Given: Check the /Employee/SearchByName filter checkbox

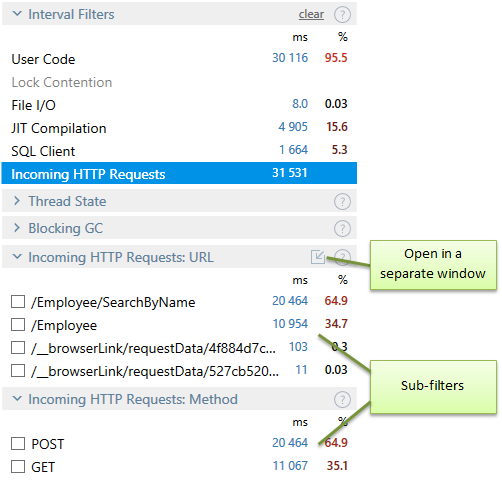Looking at the screenshot, I should pyautogui.click(x=18, y=302).
